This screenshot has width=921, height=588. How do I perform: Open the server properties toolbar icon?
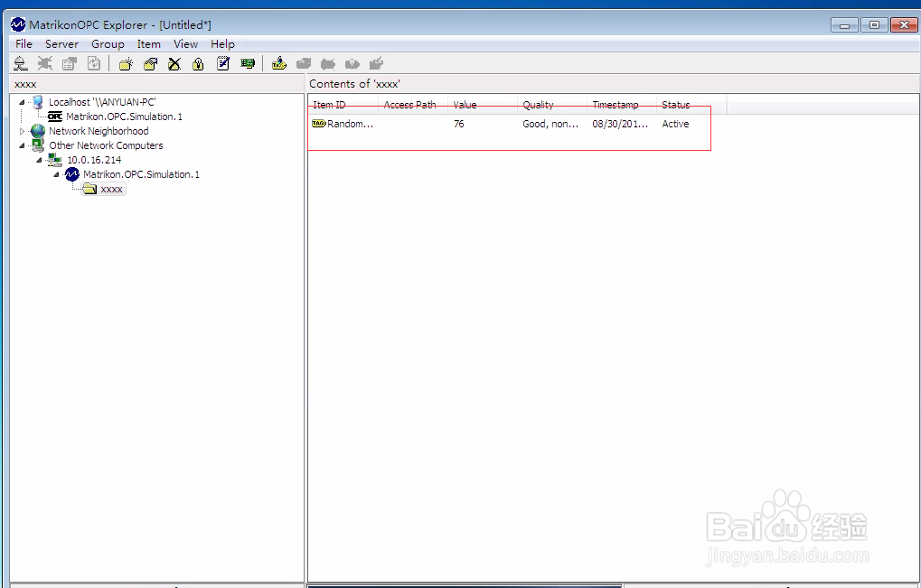coord(69,63)
